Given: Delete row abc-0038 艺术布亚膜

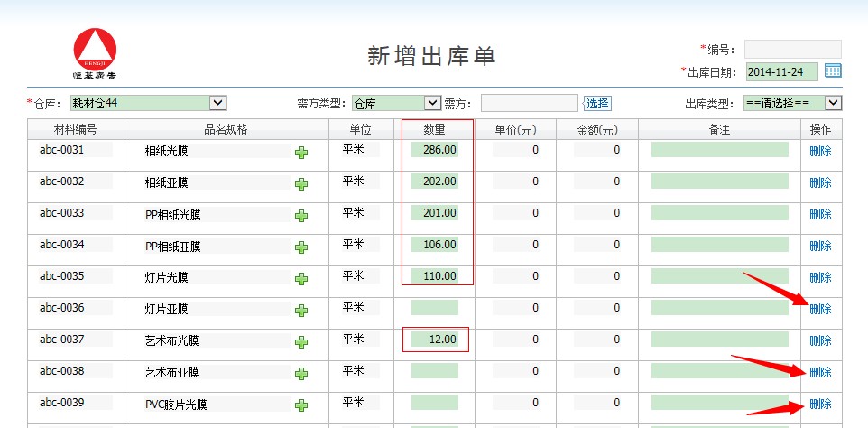Looking at the screenshot, I should click(820, 372).
